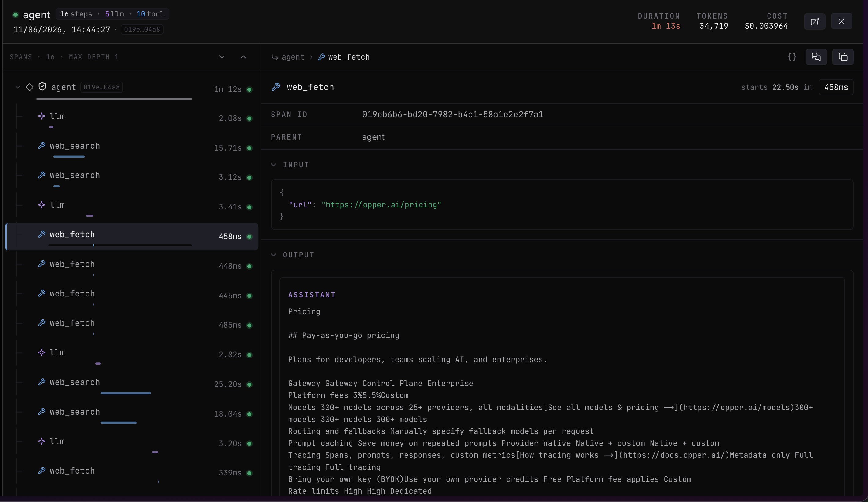Show raw JSON view braces icon
Screen dimensions: 868x502
pyautogui.click(x=792, y=57)
